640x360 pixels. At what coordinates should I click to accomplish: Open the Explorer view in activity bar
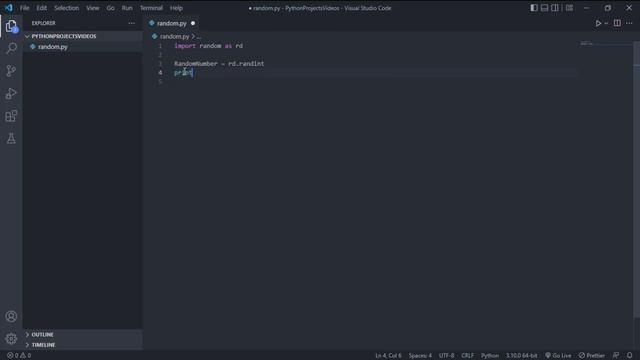11,27
